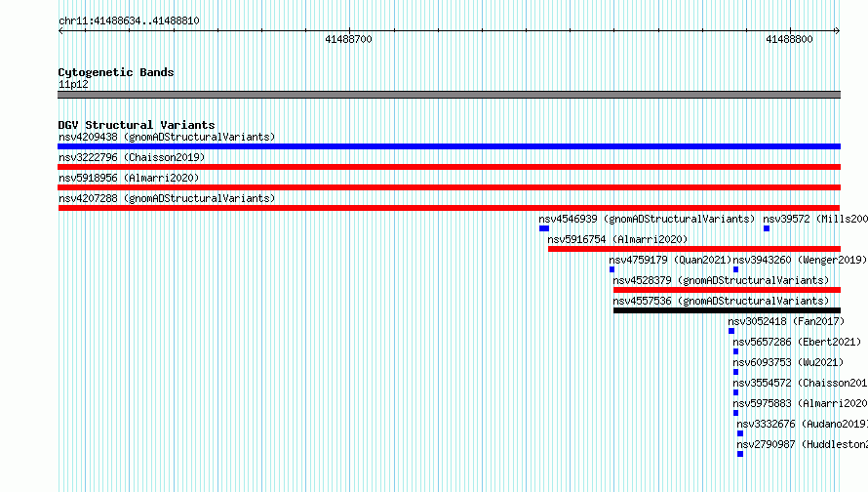Select the red nsv5916754 variant bar

[694, 249]
